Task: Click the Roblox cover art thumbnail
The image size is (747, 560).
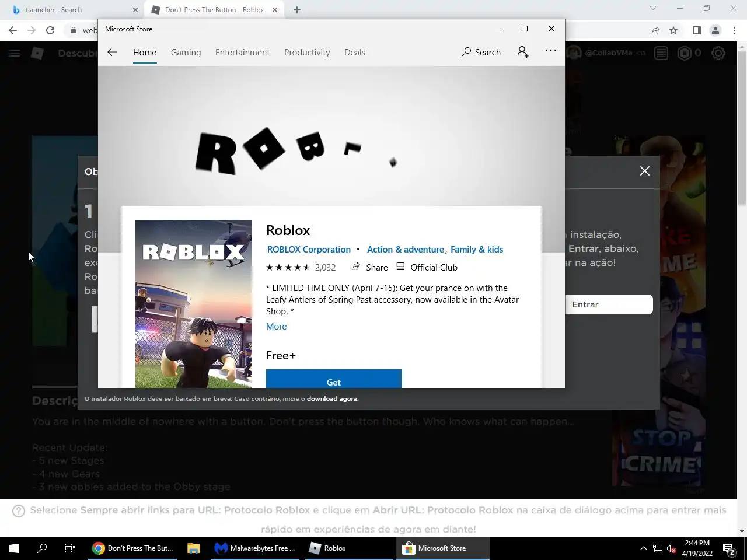Action: click(x=194, y=303)
